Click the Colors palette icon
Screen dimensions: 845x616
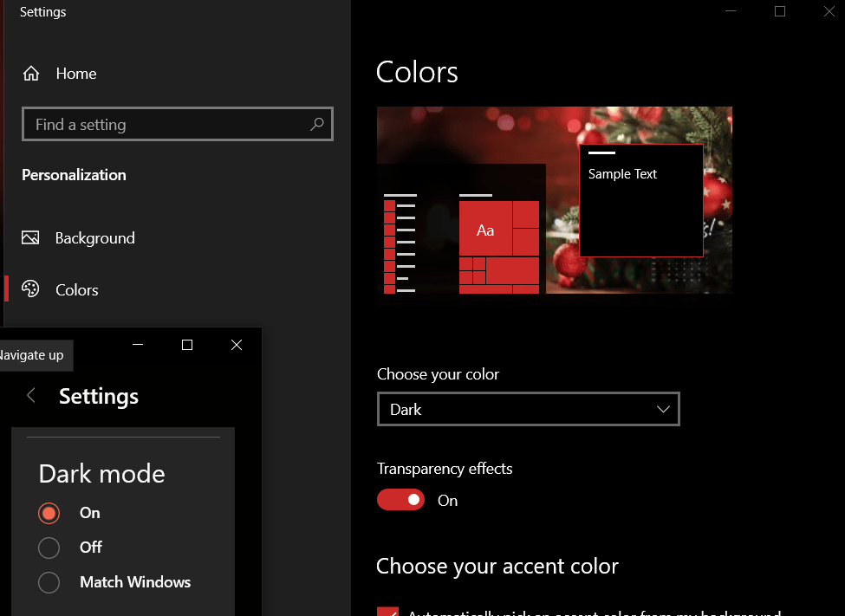(31, 289)
